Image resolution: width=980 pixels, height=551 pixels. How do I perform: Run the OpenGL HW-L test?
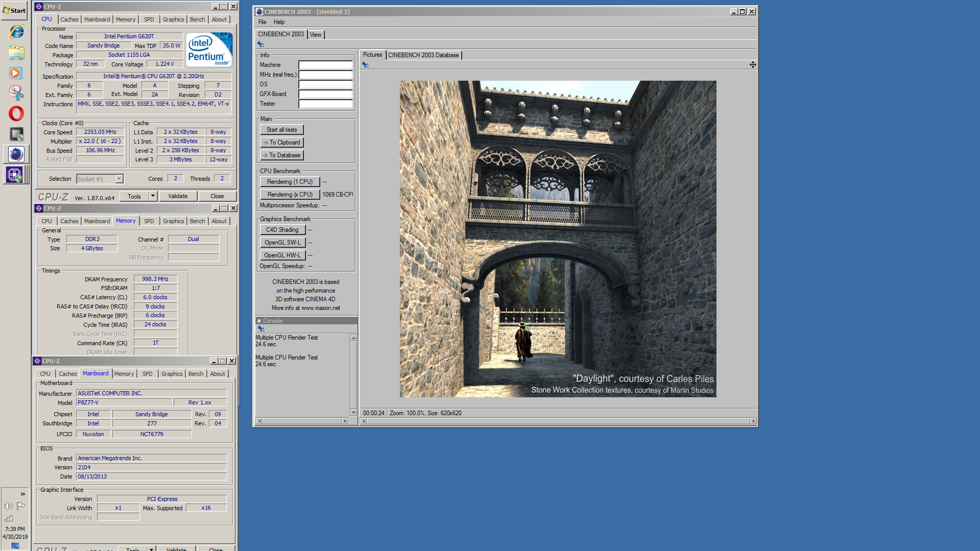[282, 255]
